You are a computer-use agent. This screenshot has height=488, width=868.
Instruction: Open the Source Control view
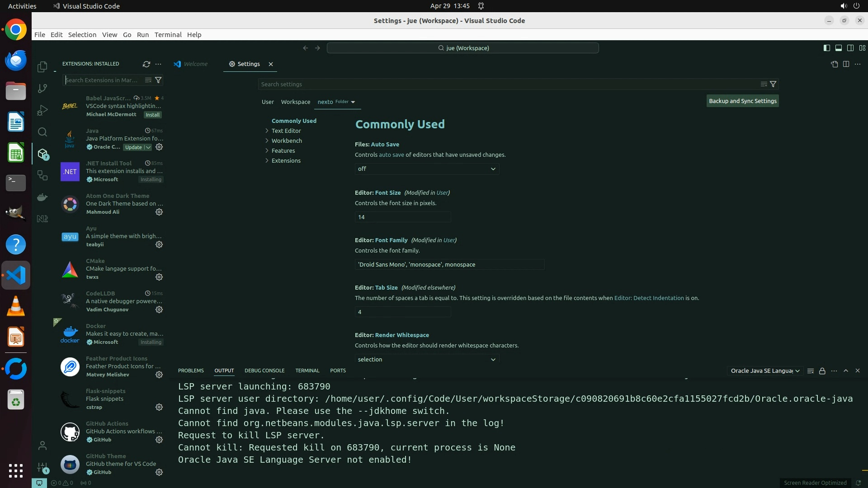coord(42,89)
